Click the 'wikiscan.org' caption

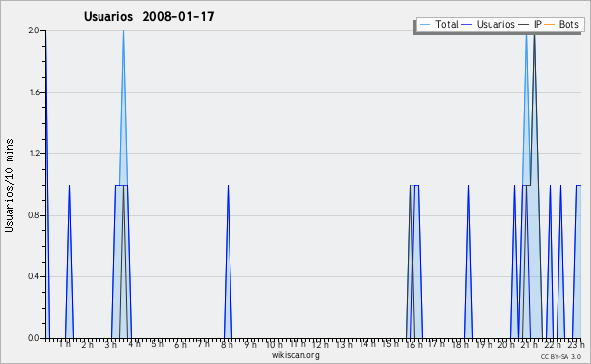295,355
